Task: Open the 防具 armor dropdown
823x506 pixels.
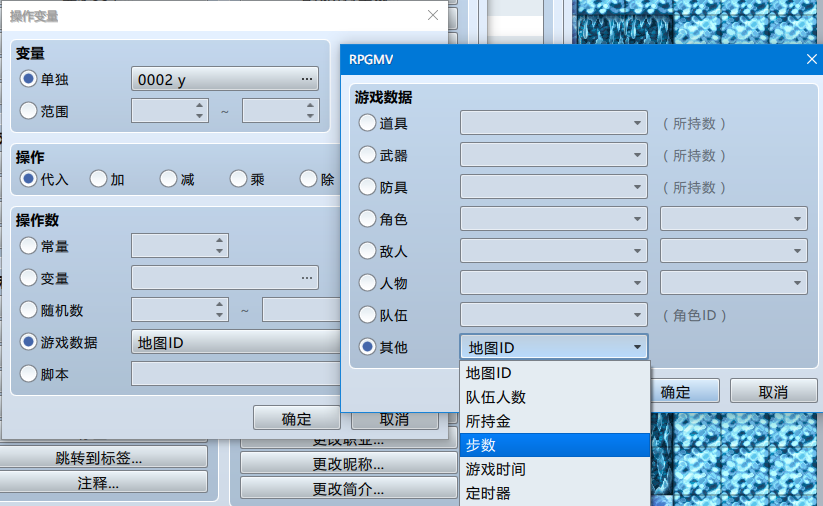Action: click(554, 187)
